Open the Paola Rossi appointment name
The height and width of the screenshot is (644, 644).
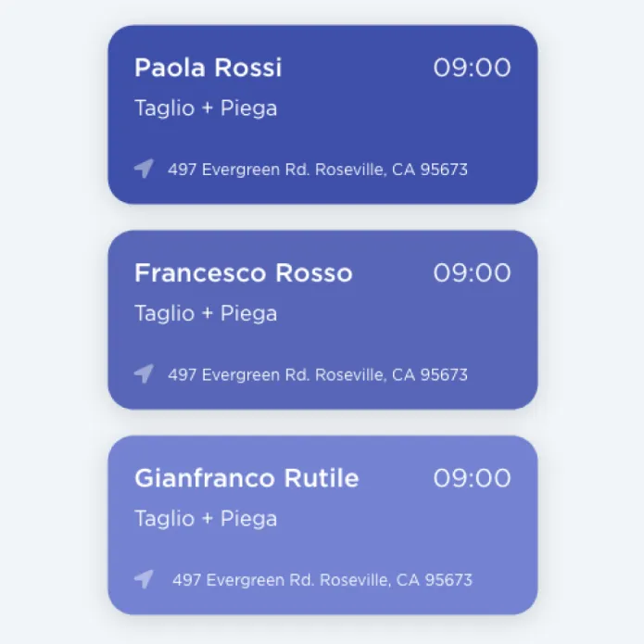click(208, 68)
